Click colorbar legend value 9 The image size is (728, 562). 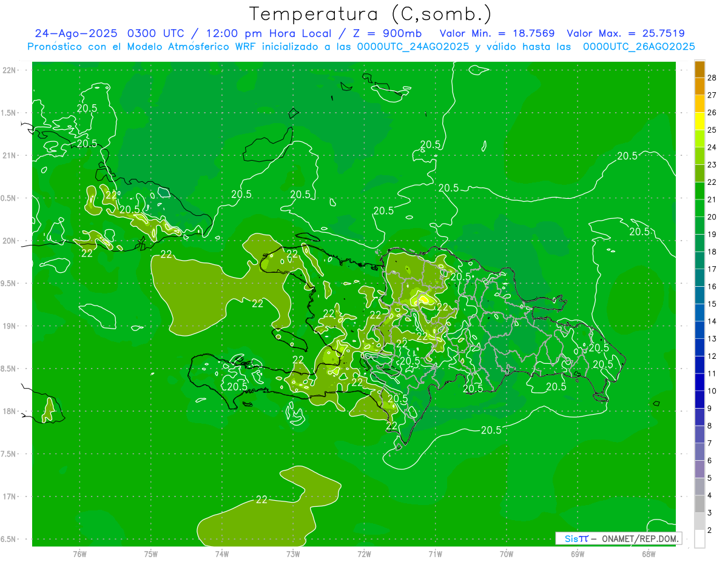[710, 409]
